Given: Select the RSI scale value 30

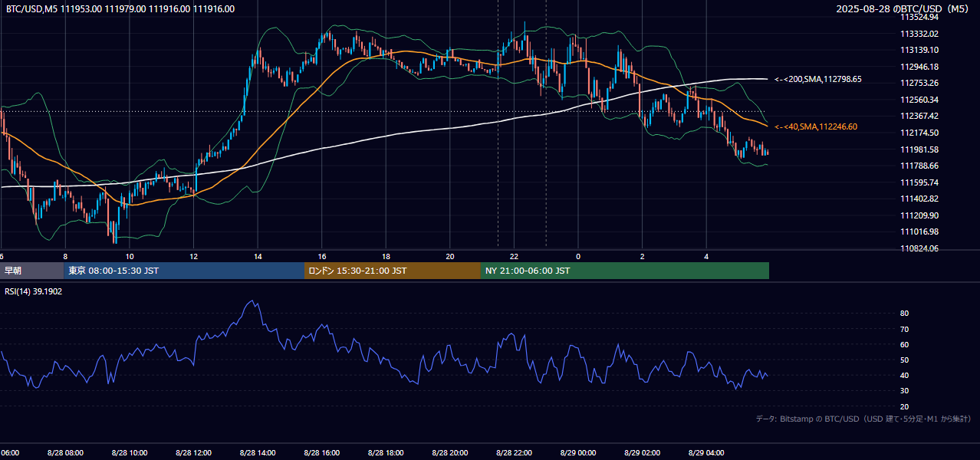Looking at the screenshot, I should click(x=905, y=391).
